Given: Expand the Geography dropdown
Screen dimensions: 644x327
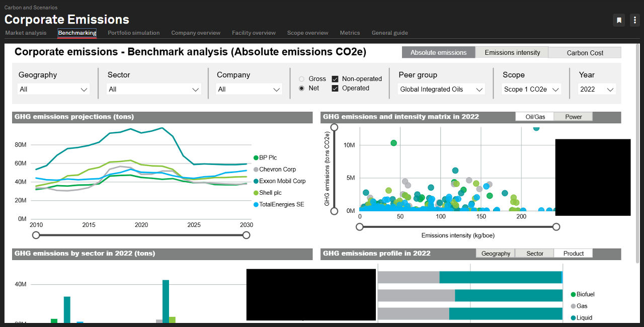Looking at the screenshot, I should 53,89.
